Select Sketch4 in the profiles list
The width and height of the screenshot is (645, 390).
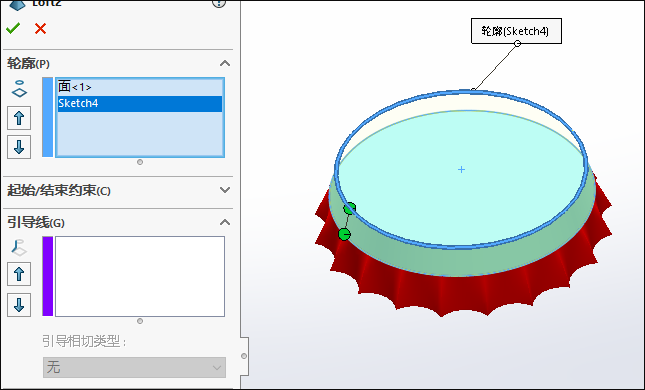click(140, 103)
